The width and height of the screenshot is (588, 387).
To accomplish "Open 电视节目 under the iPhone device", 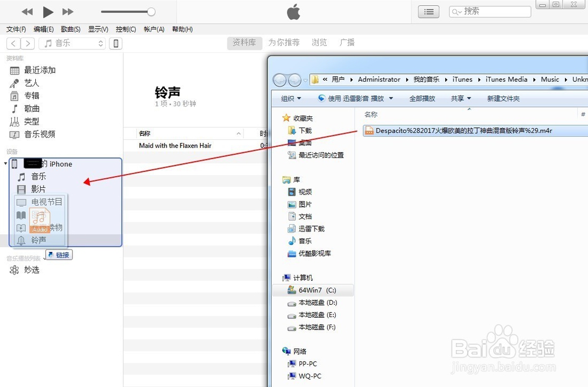I will (x=46, y=202).
